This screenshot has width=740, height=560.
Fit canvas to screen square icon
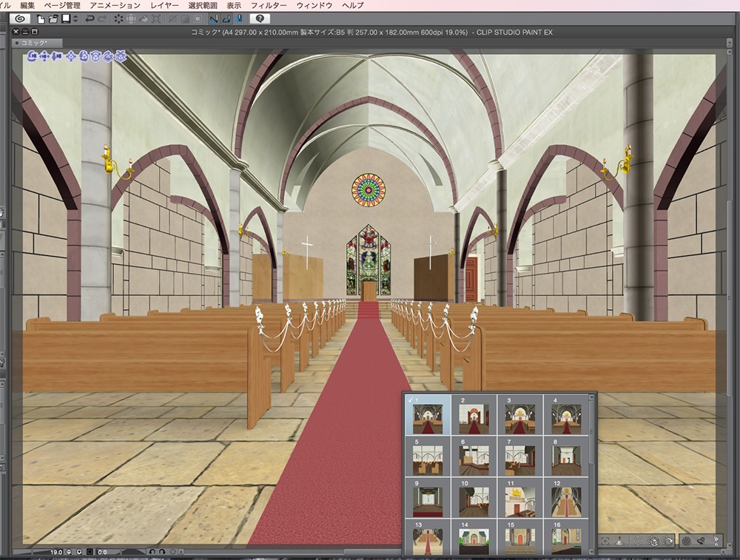coord(90,552)
